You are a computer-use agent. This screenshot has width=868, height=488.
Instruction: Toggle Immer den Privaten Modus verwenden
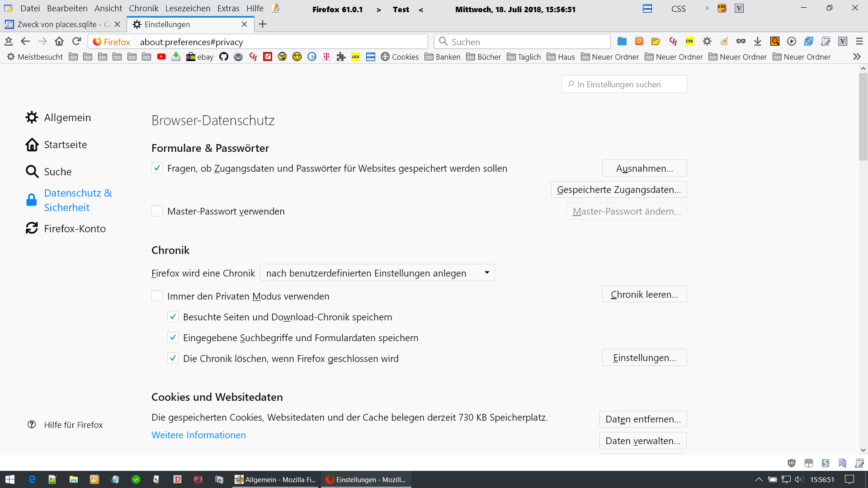(x=157, y=296)
